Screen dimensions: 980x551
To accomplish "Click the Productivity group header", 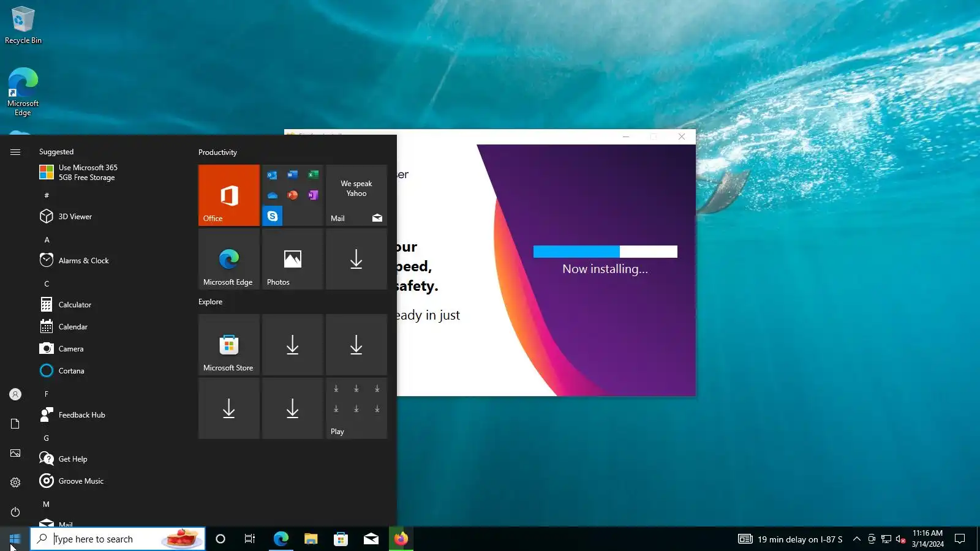I will [217, 152].
